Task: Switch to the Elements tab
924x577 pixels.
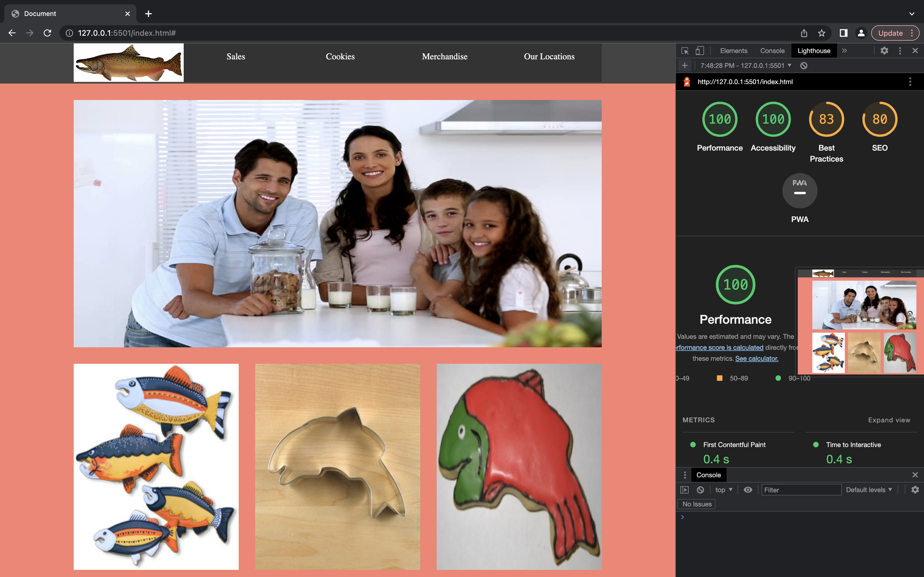Action: 733,51
